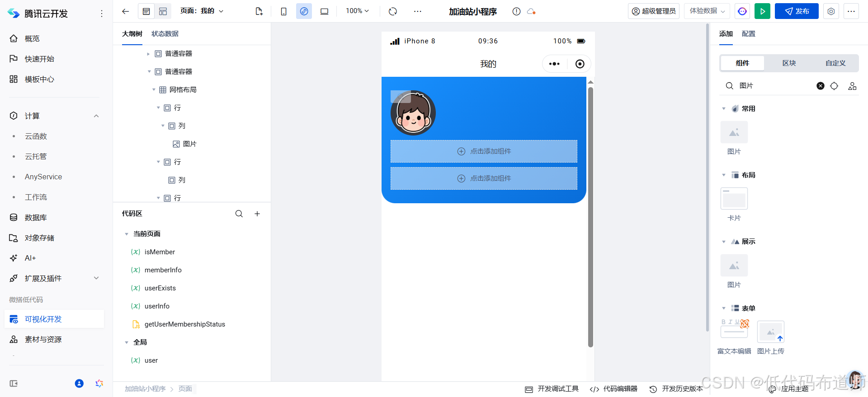Image resolution: width=868 pixels, height=397 pixels.
Task: Collapse the 网格布局 tree node
Action: (x=154, y=90)
